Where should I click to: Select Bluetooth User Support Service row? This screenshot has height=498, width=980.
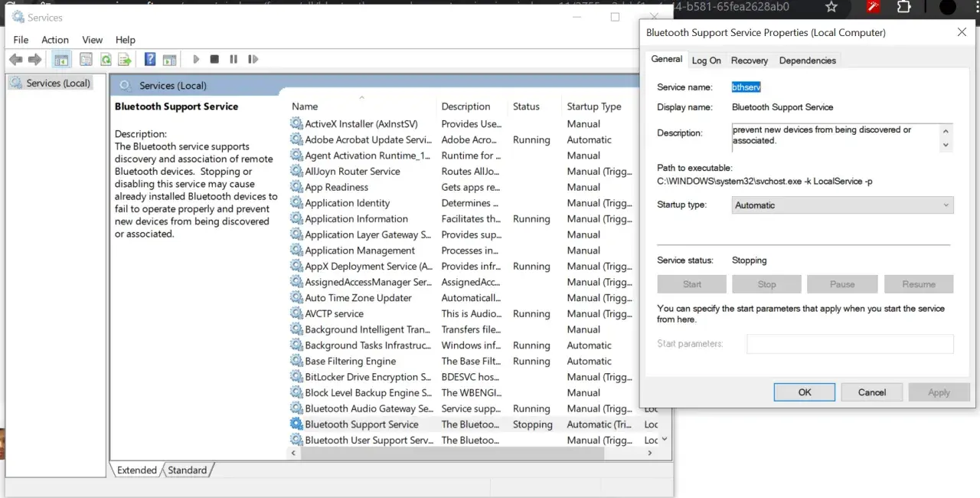pos(473,440)
